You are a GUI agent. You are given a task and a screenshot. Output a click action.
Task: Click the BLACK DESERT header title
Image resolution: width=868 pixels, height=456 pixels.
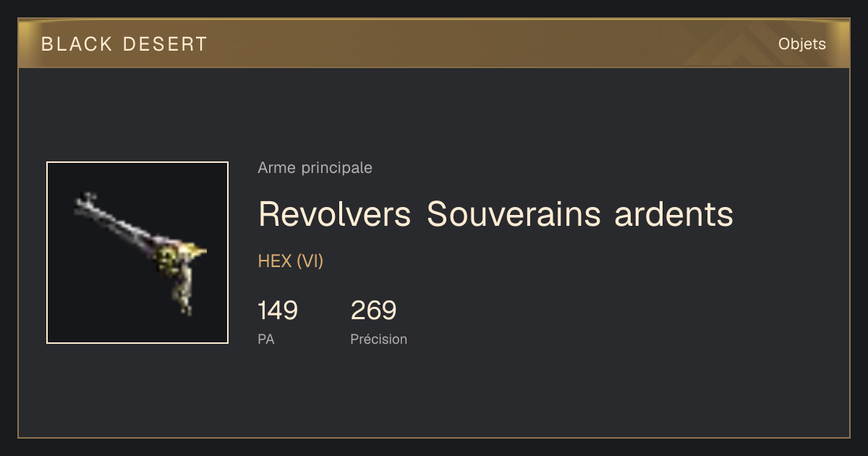click(124, 44)
